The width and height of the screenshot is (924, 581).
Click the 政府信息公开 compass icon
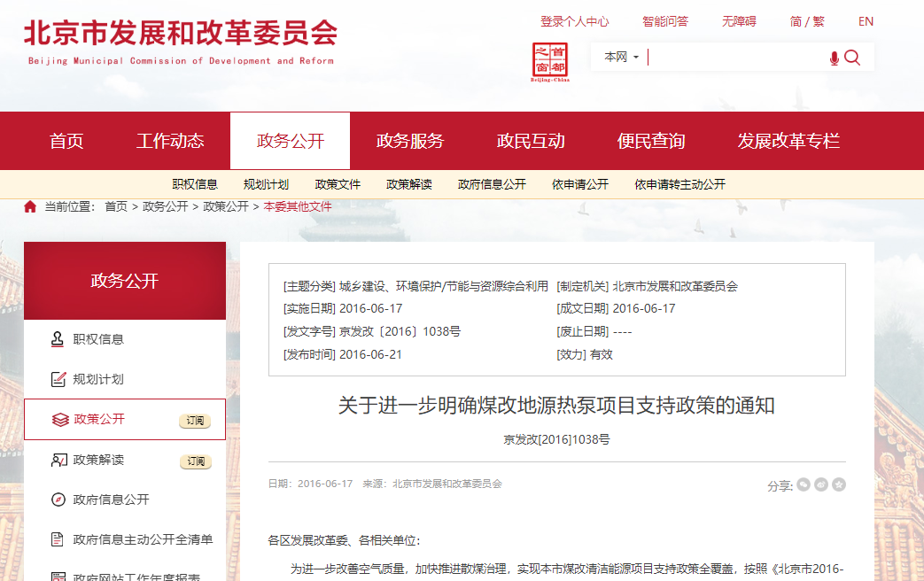click(58, 500)
